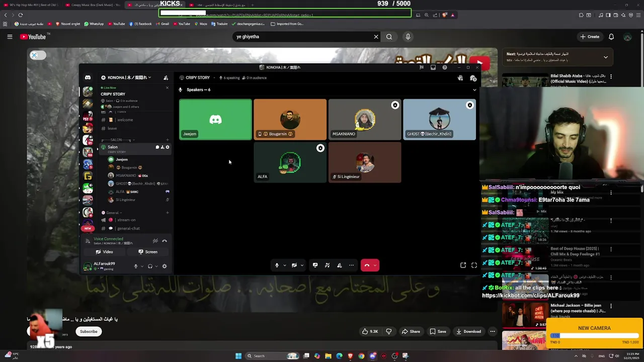Click the raise hand icon in stage header

[460, 78]
